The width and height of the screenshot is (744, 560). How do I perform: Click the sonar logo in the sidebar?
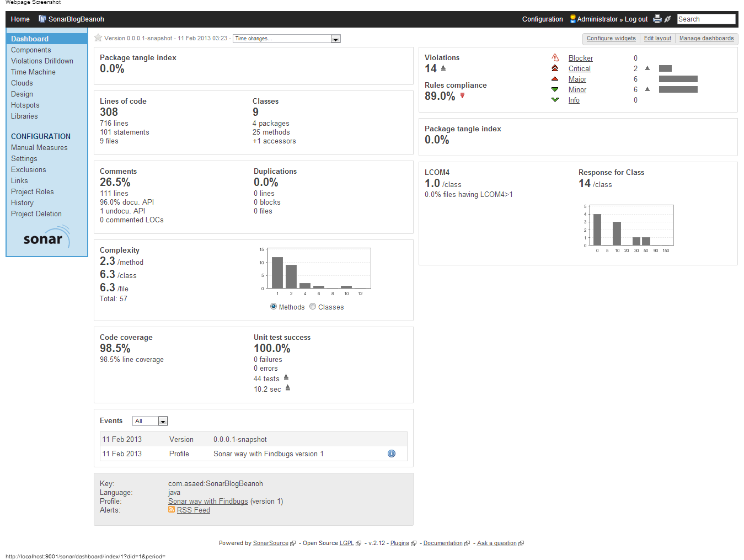coord(47,237)
